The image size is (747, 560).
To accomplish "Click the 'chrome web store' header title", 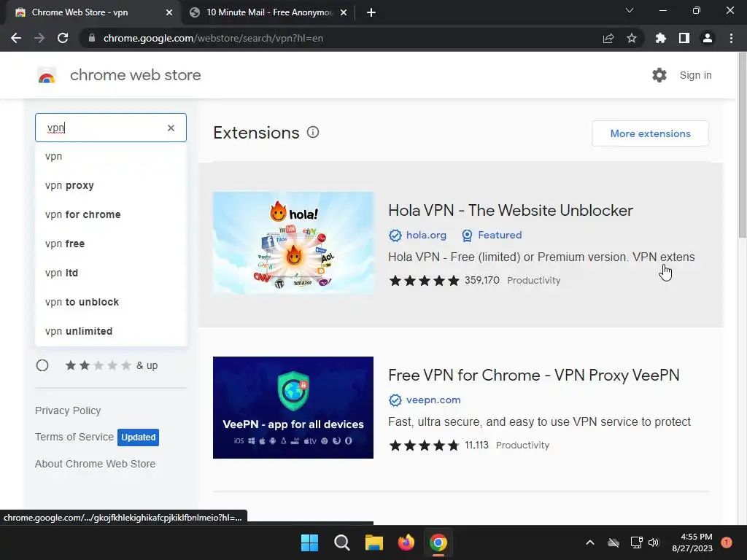I will coord(135,75).
